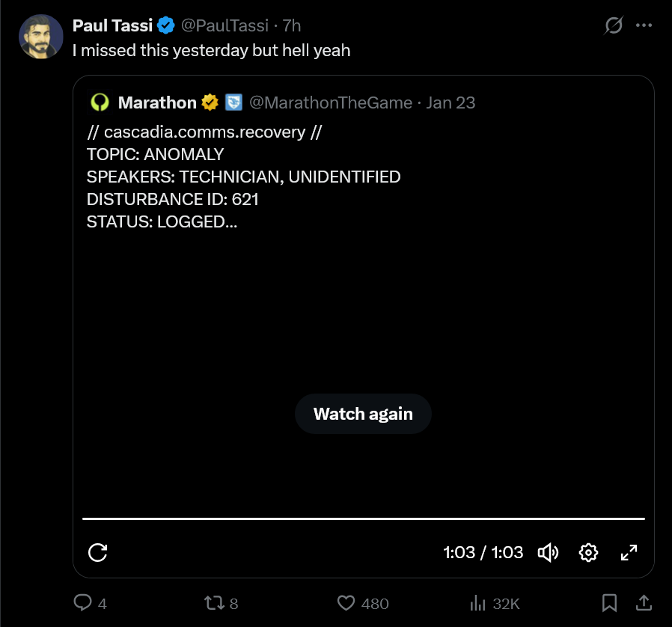Open the three-dot more options menu
Screen dimensions: 672x627
click(x=644, y=25)
